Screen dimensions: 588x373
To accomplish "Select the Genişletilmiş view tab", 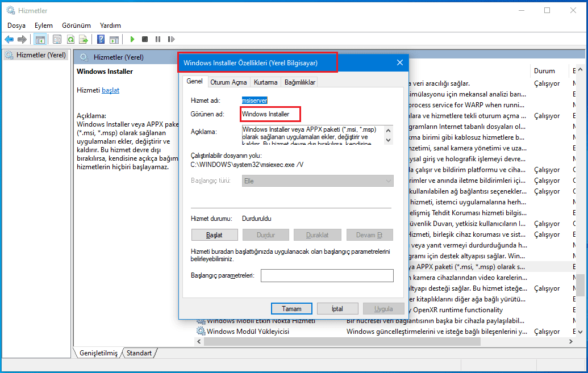I will 98,353.
